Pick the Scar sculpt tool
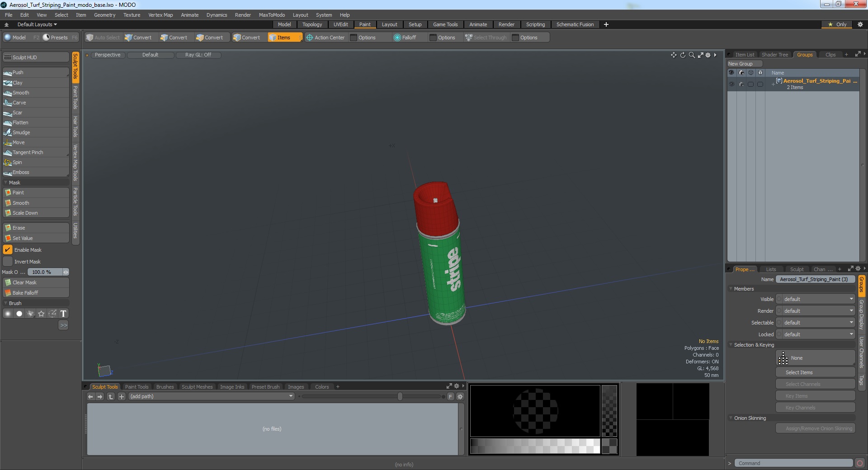 click(36, 113)
